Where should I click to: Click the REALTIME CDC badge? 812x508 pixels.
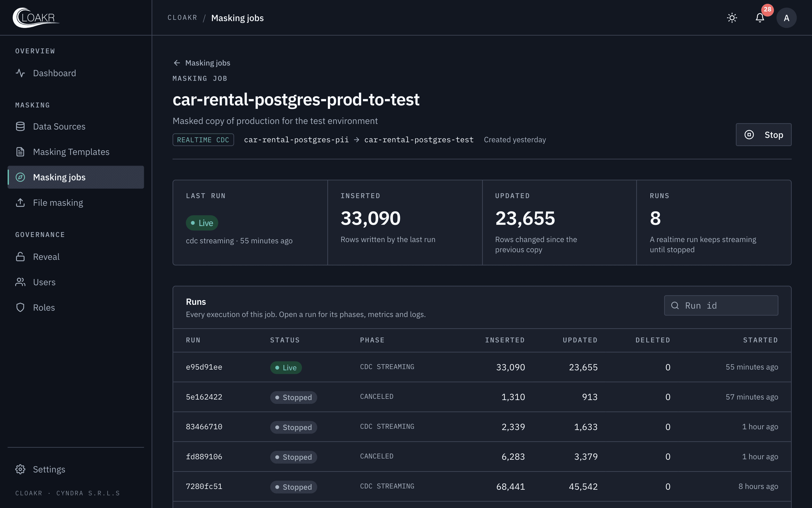[203, 140]
